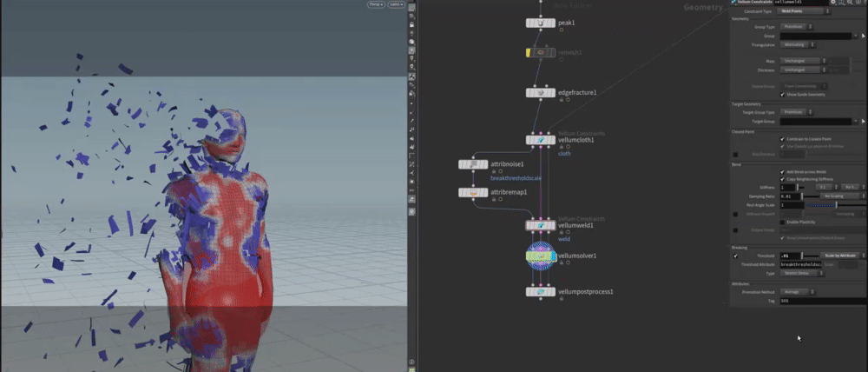
Task: Click the Group selection arrow icon
Action: click(863, 36)
